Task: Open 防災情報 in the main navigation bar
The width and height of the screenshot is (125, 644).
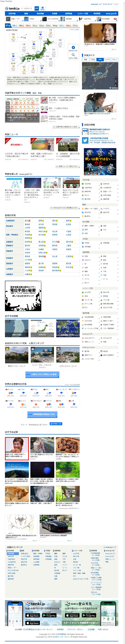Action: point(40,13)
